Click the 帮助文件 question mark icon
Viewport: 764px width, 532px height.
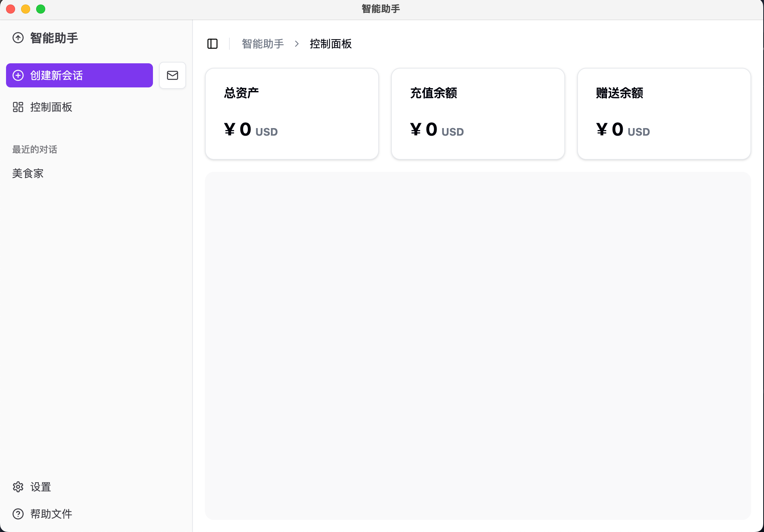[x=18, y=514]
